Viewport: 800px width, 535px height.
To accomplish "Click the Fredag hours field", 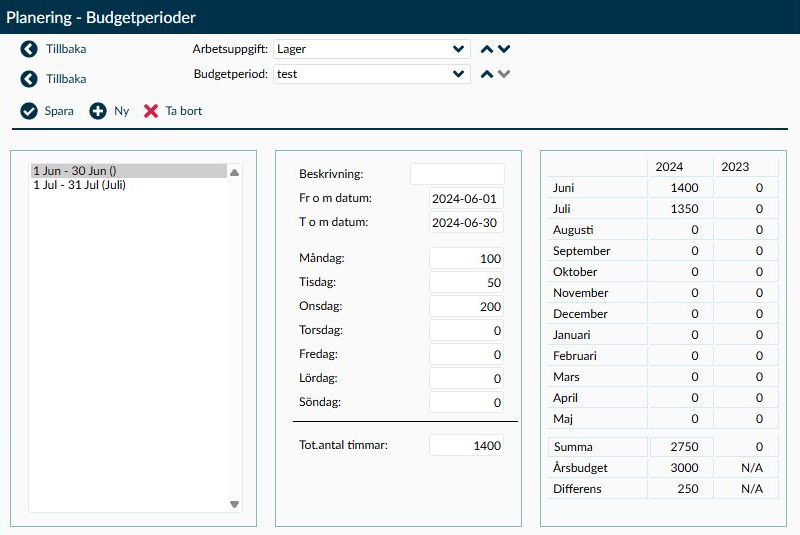I will click(x=466, y=354).
